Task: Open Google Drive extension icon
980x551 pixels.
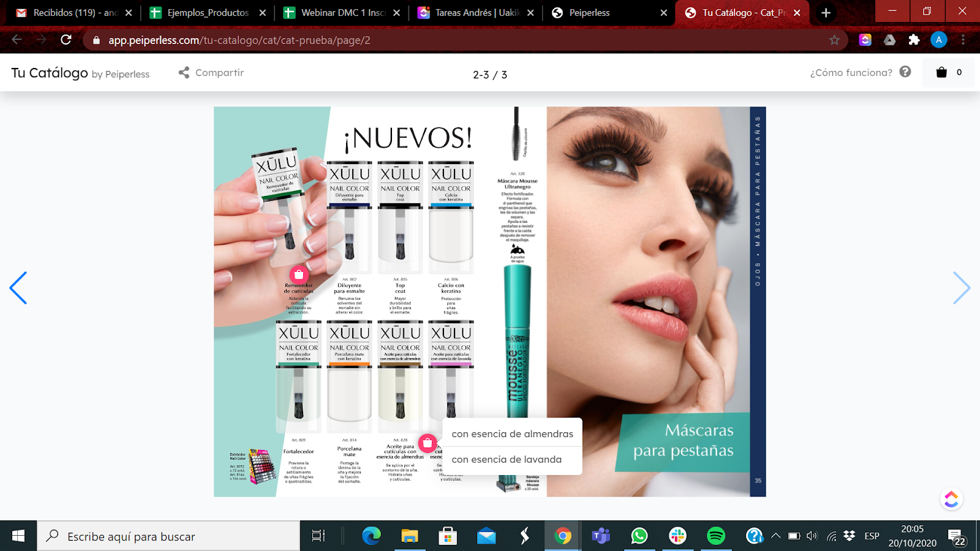Action: click(x=889, y=40)
